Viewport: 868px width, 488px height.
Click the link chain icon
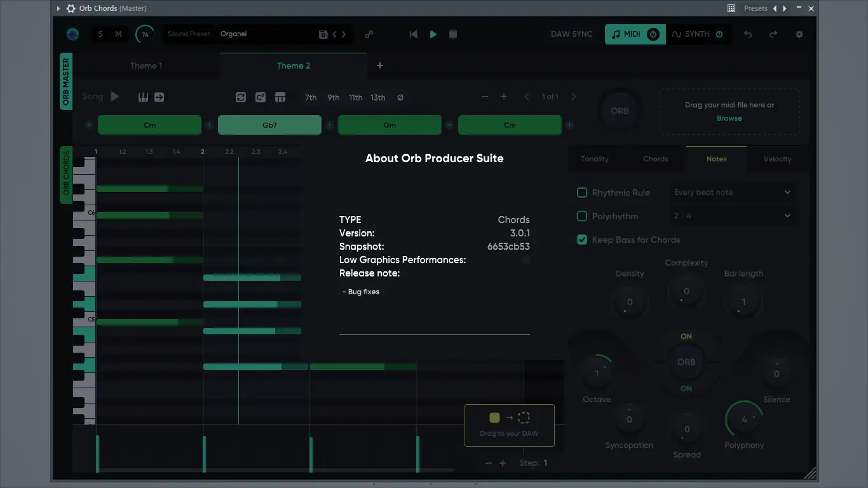click(x=369, y=34)
